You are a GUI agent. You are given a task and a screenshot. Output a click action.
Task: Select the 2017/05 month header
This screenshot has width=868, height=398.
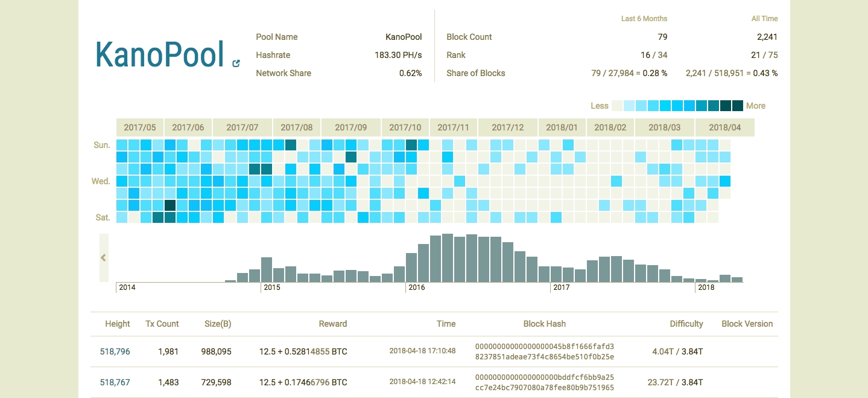[140, 127]
